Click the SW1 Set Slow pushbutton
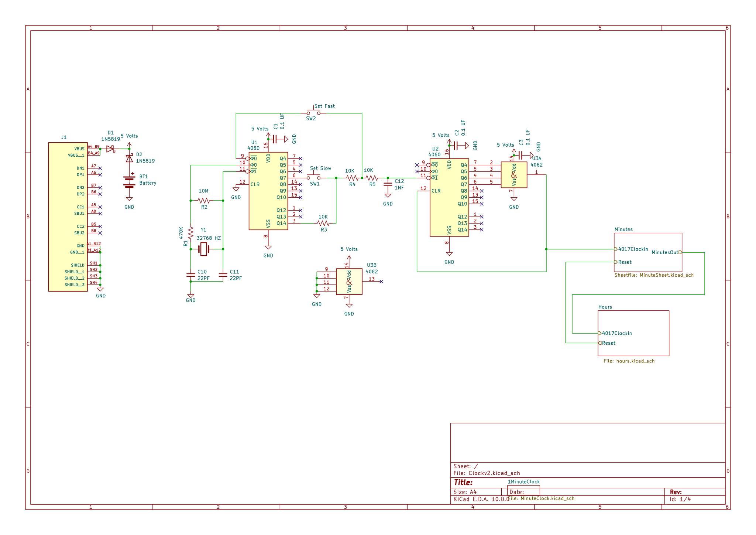 pos(313,177)
